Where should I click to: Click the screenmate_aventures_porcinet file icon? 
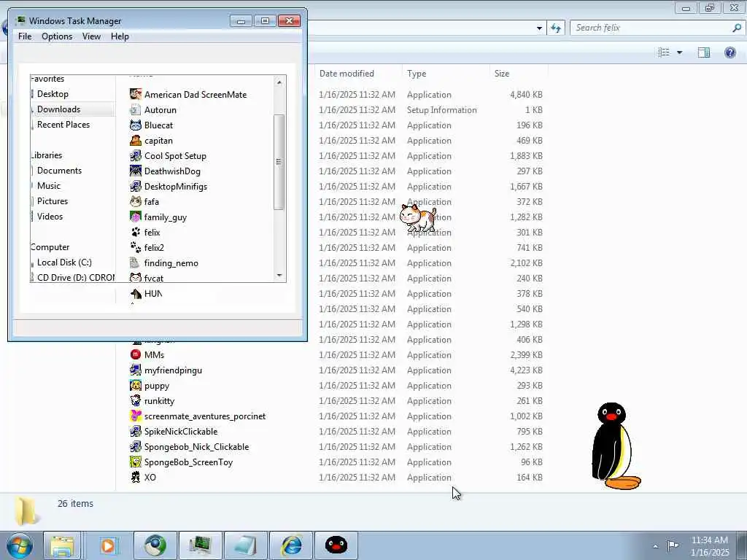coord(136,416)
